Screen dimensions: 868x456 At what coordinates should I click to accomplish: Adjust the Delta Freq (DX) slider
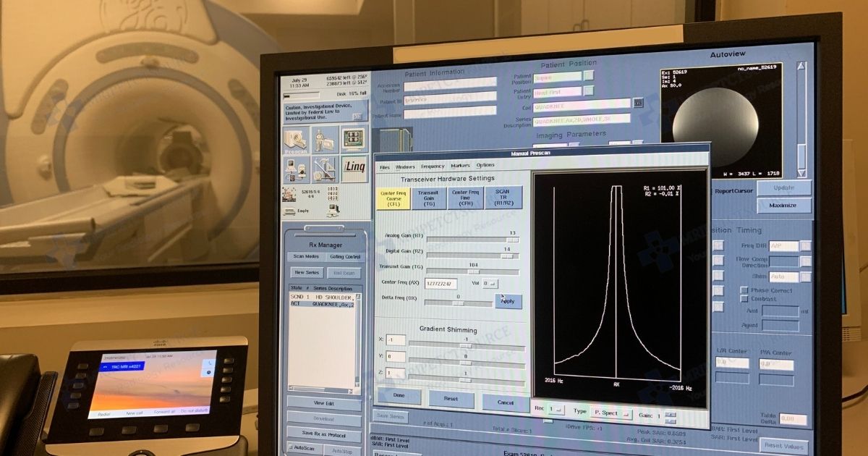(459, 303)
